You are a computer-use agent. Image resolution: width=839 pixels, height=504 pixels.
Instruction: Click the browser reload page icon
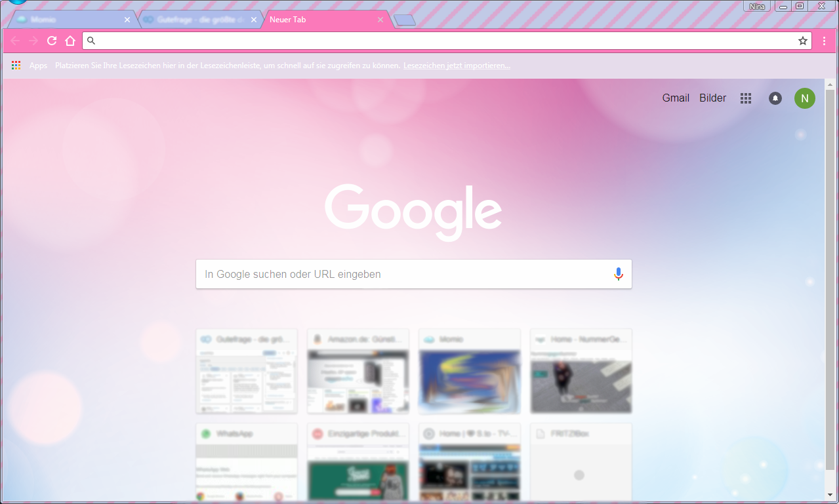point(52,41)
